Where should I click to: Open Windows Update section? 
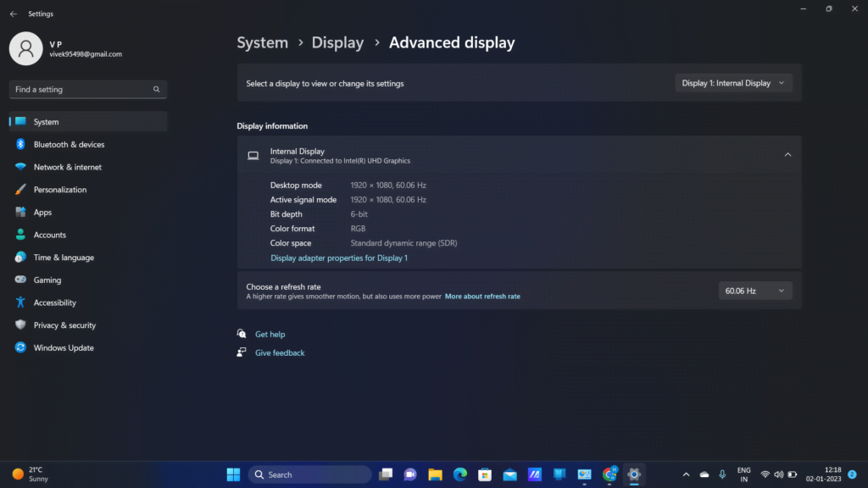pos(64,348)
